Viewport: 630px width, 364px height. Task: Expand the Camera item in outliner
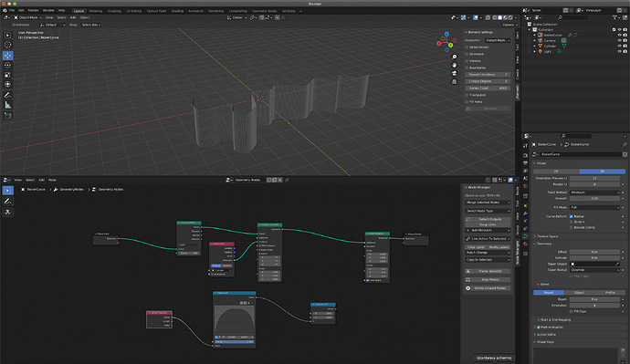535,40
